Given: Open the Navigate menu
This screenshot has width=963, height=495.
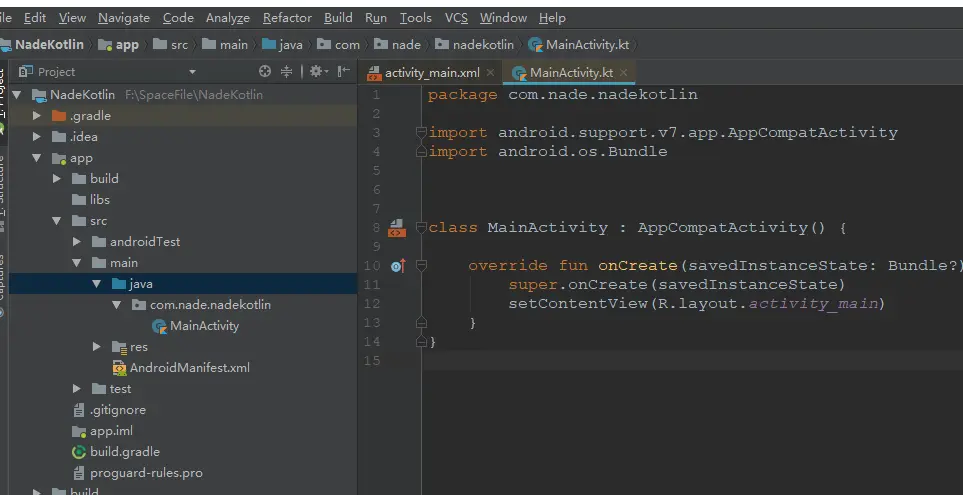Looking at the screenshot, I should 124,18.
